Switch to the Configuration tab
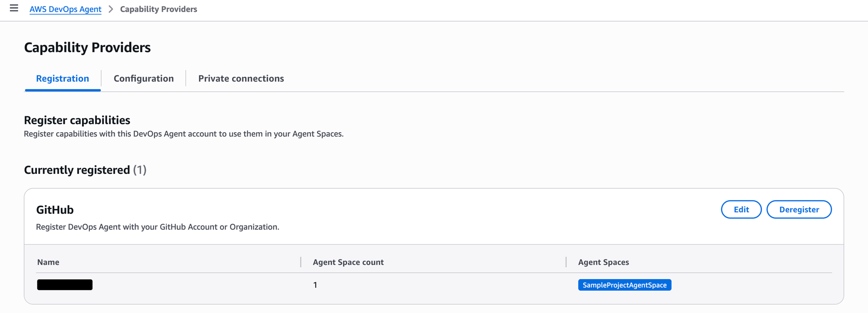The width and height of the screenshot is (868, 313). coord(144,78)
